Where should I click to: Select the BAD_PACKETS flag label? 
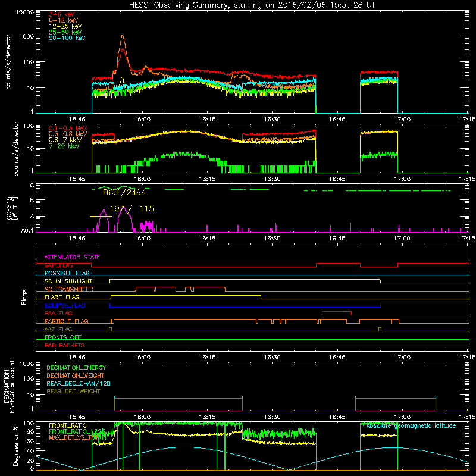65,345
